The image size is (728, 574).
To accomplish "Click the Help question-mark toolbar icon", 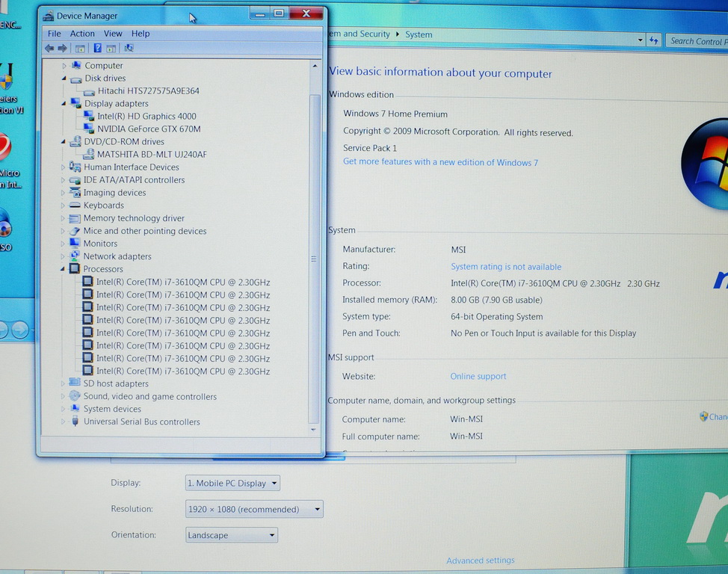I will [x=97, y=48].
